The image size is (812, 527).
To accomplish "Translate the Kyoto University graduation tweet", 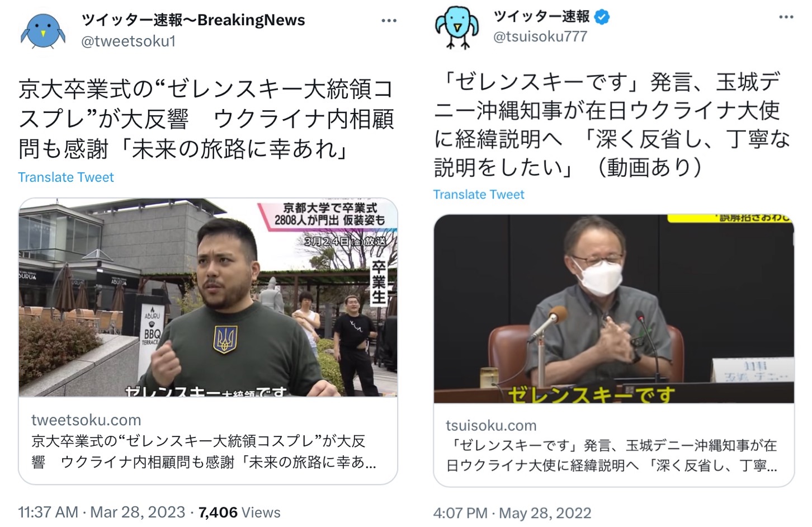I will (x=66, y=177).
